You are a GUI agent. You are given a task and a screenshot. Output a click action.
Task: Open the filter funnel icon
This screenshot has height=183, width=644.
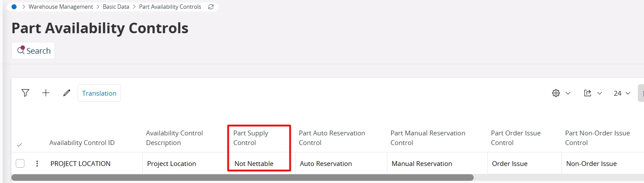pos(25,93)
